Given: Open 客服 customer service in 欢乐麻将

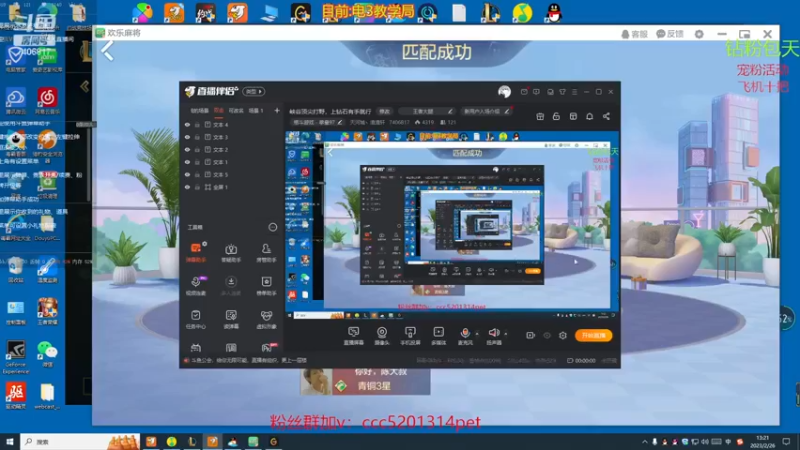Looking at the screenshot, I should [x=634, y=34].
